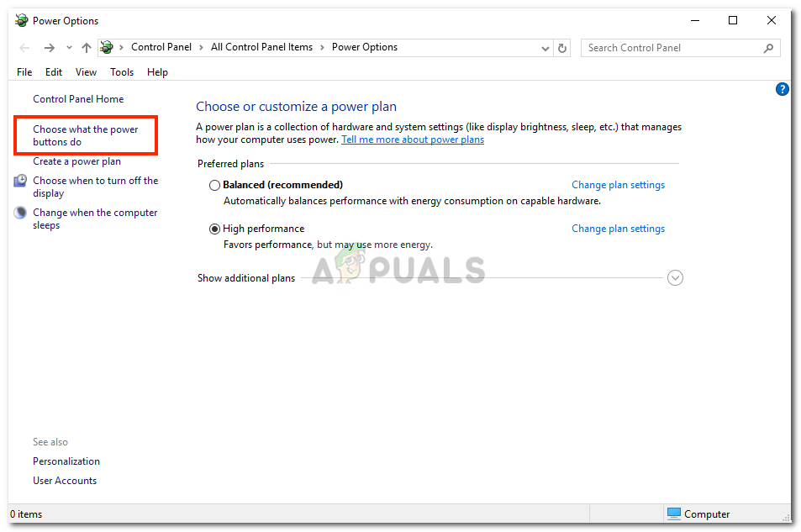The image size is (801, 532).
Task: Click Change plan settings for High performance
Action: click(x=618, y=228)
